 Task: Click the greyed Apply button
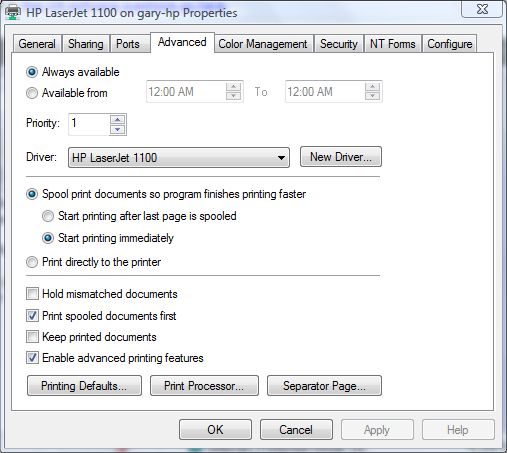coord(377,429)
